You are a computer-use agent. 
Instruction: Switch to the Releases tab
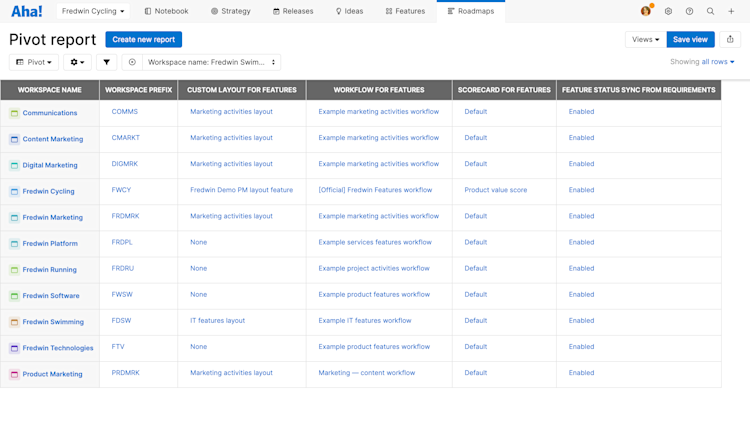click(x=293, y=11)
